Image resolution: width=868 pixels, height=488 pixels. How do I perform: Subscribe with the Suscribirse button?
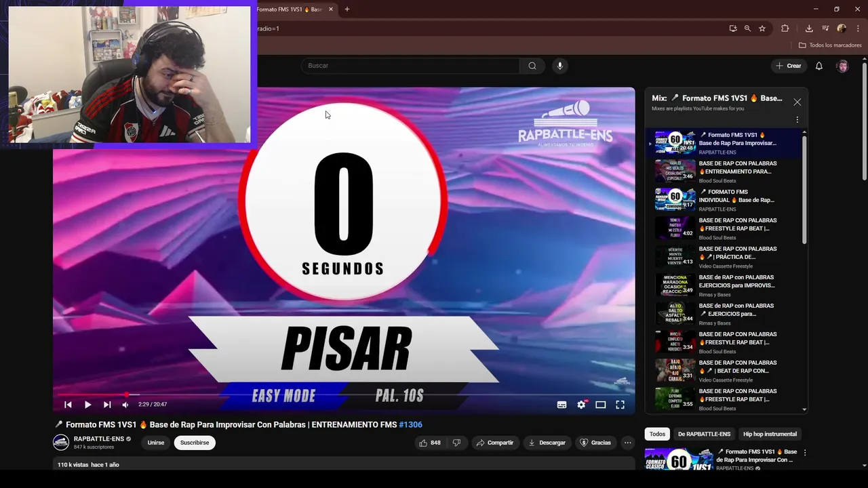195,443
